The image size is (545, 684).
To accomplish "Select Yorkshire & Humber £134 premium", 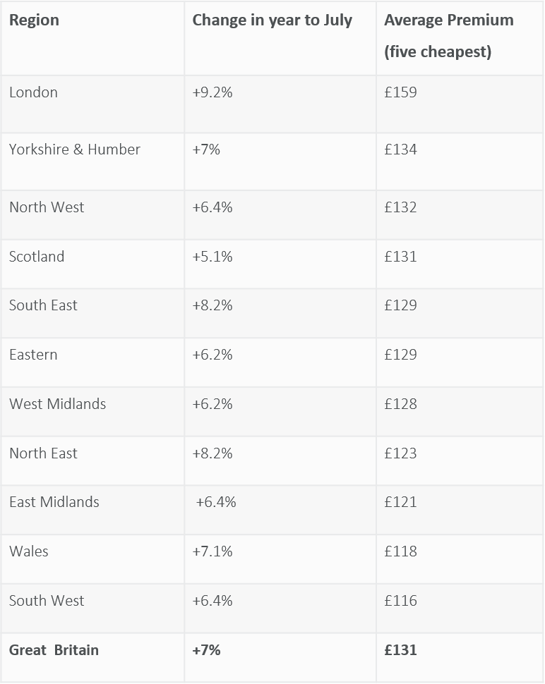I will click(401, 150).
